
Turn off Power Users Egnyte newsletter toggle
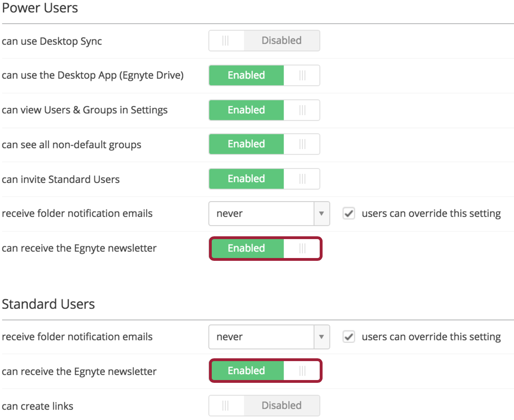click(265, 249)
